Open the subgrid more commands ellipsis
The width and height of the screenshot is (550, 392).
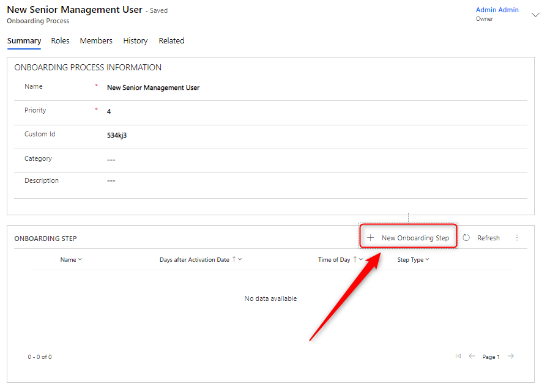[x=516, y=238]
